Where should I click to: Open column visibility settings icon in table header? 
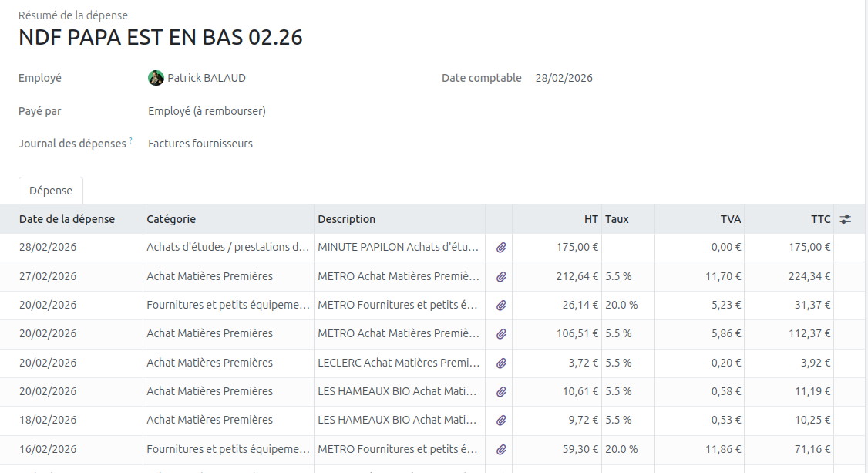[846, 219]
